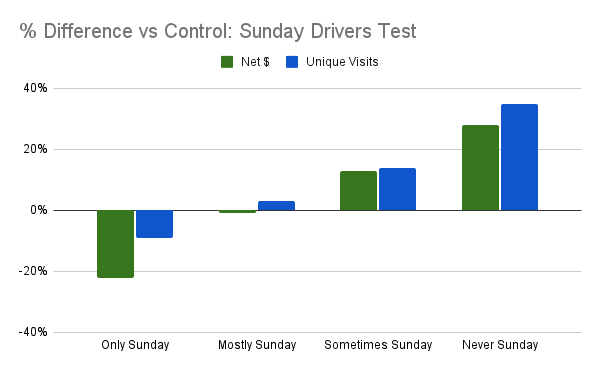Select the -20% vertical axis label

(33, 271)
